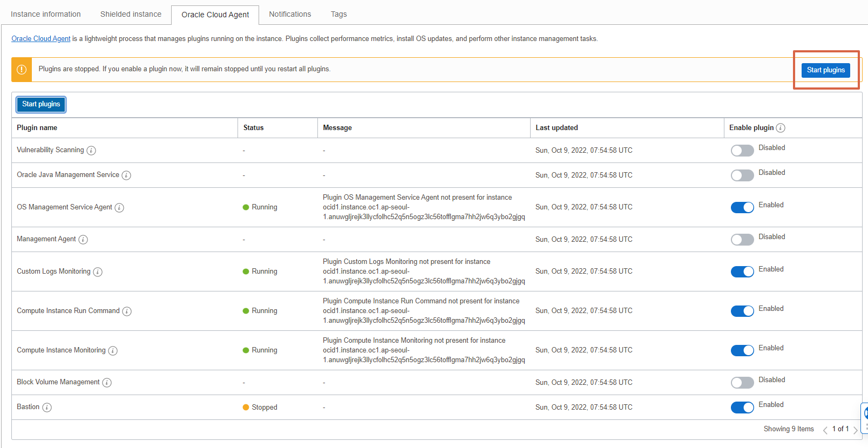868x448 pixels.
Task: Show info for OS Management Service Agent
Action: (119, 208)
